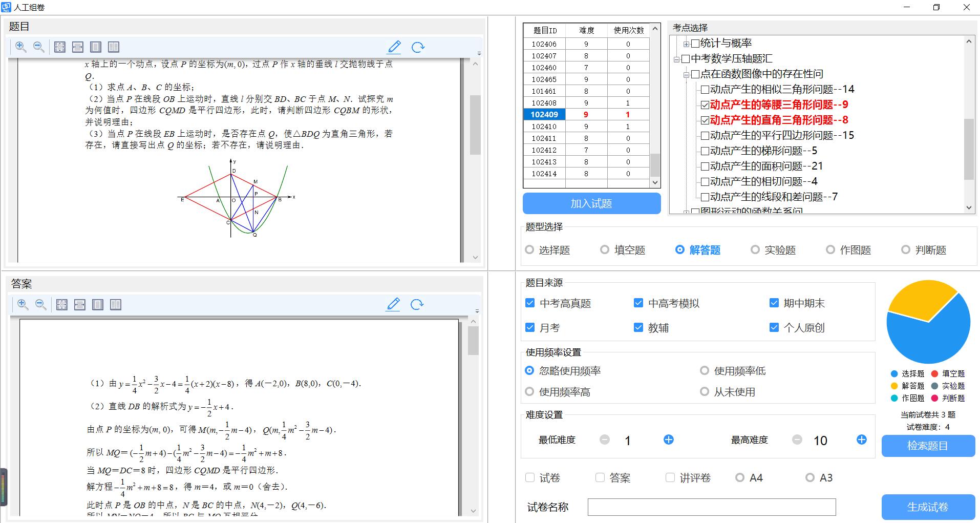
Task: Select two-page view in the question panel
Action: (x=114, y=47)
